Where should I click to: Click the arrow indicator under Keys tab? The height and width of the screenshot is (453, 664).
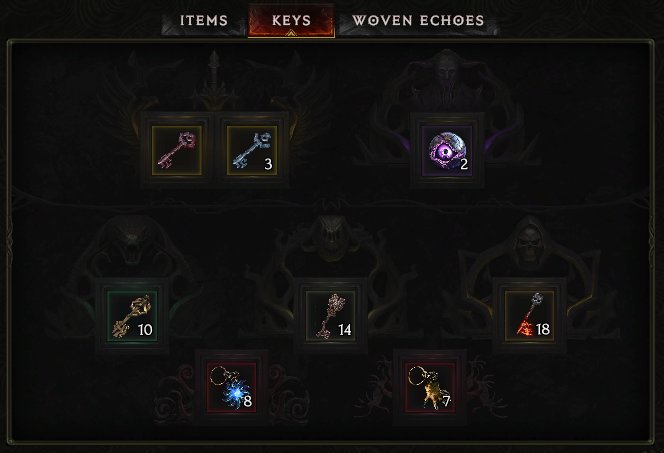pos(291,33)
